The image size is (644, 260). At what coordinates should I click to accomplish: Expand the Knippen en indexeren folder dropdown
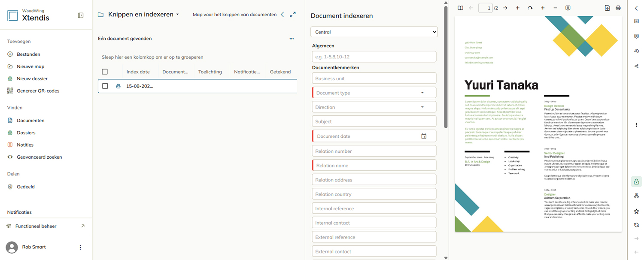pyautogui.click(x=177, y=15)
